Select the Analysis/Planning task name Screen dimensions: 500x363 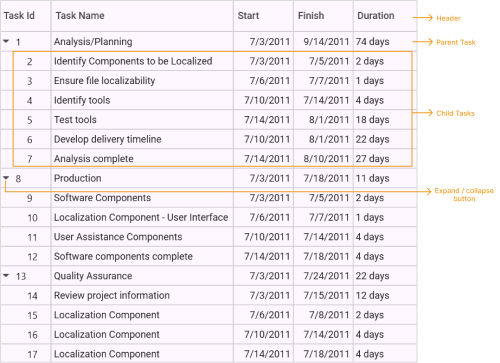tap(93, 42)
